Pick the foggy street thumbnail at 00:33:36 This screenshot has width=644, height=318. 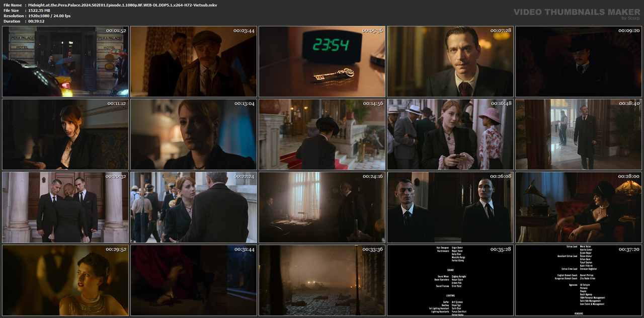click(322, 280)
